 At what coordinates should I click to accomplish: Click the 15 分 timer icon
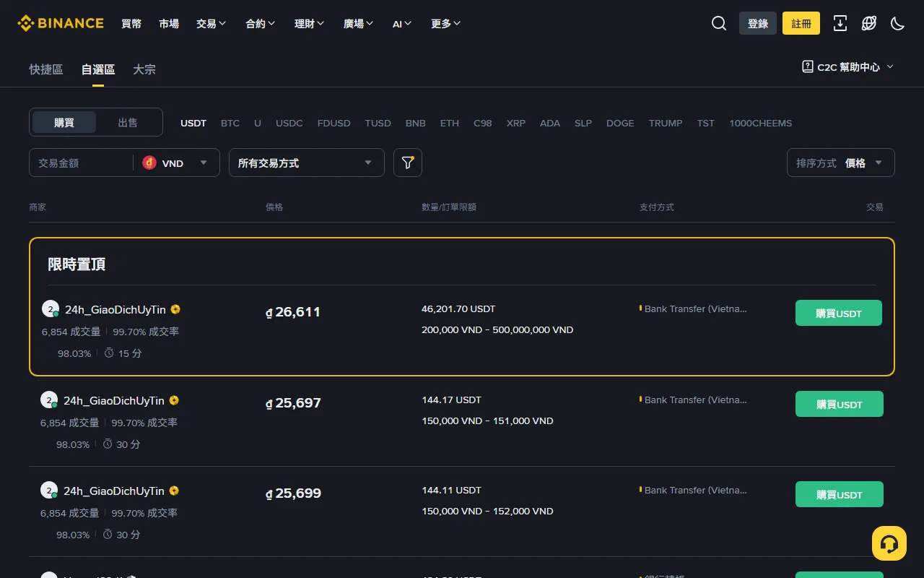tap(109, 353)
